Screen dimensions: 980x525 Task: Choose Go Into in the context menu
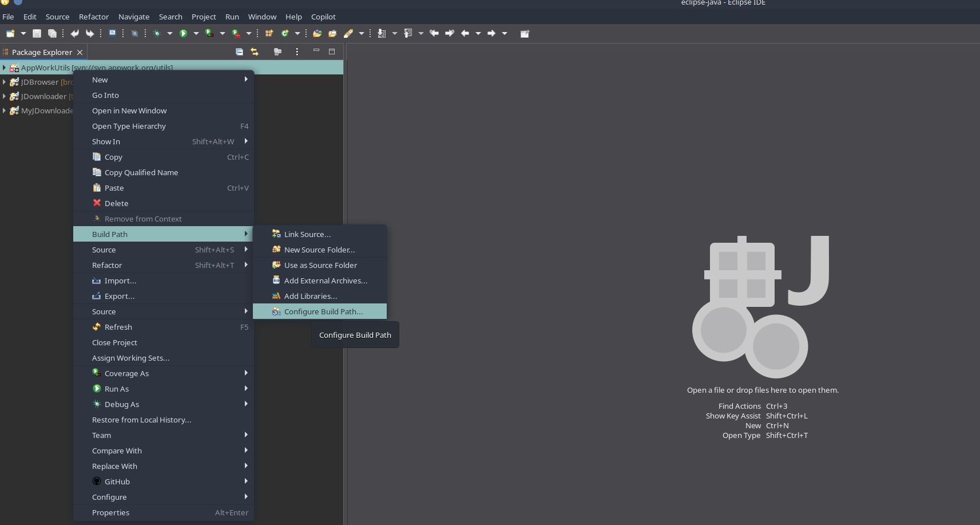[164, 95]
